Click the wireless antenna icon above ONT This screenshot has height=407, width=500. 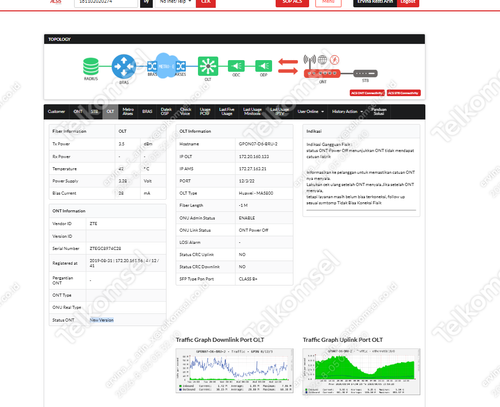click(310, 60)
